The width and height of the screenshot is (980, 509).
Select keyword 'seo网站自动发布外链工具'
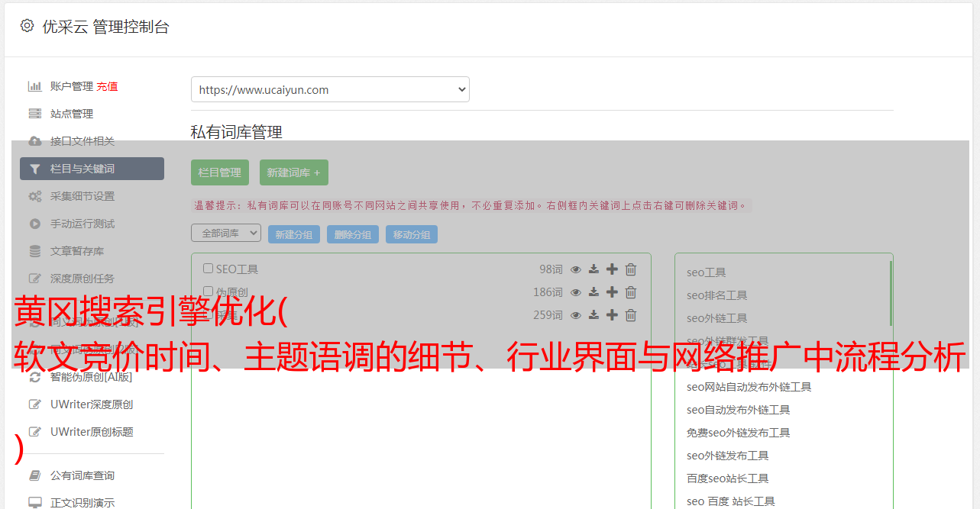pyautogui.click(x=749, y=387)
